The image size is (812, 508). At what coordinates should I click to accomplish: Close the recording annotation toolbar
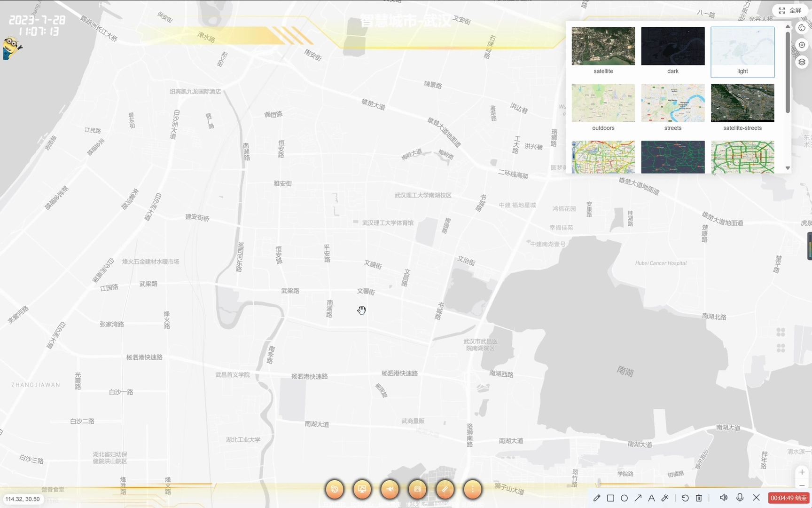[x=756, y=497]
